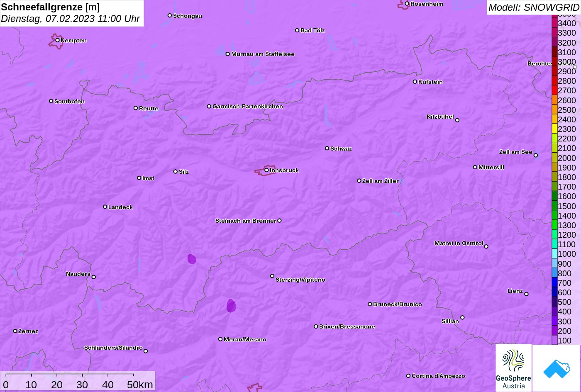
Task: Click the Cortina d'Ampezzo marker dot
Action: [408, 376]
